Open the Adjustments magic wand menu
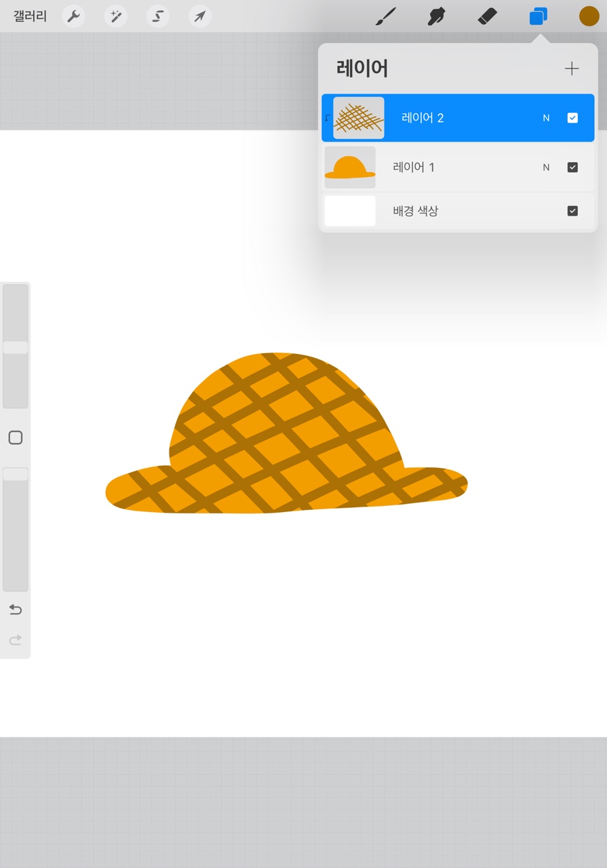The width and height of the screenshot is (607, 868). (116, 16)
